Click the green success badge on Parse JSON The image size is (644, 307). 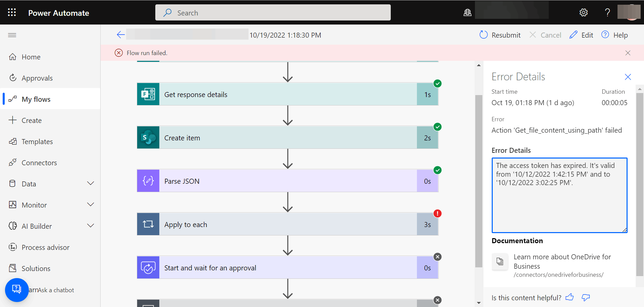[x=437, y=170]
